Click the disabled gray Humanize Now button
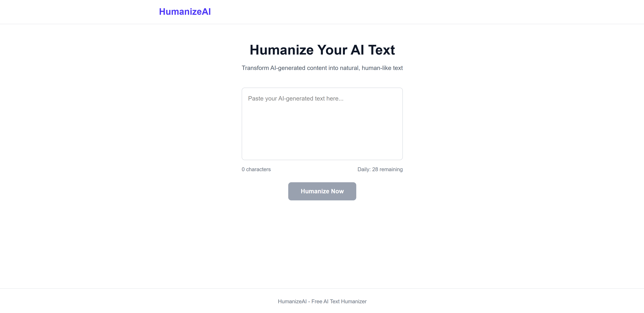The width and height of the screenshot is (644, 313). click(322, 191)
